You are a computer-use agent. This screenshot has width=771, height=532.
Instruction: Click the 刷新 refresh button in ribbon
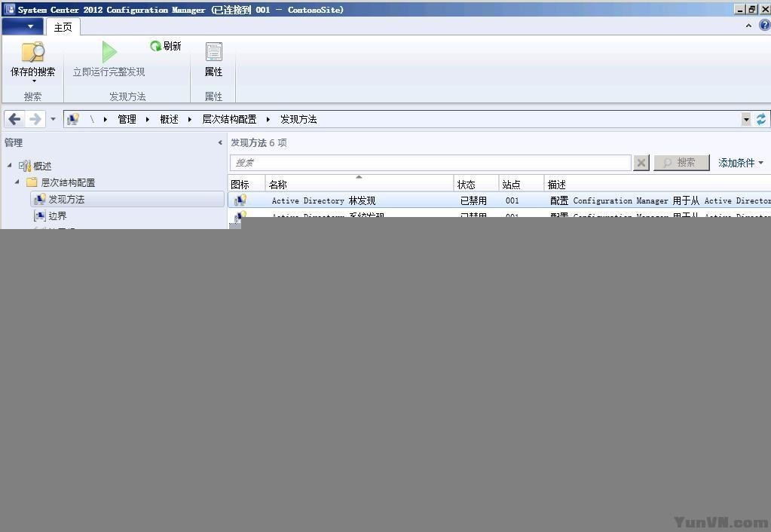point(166,46)
